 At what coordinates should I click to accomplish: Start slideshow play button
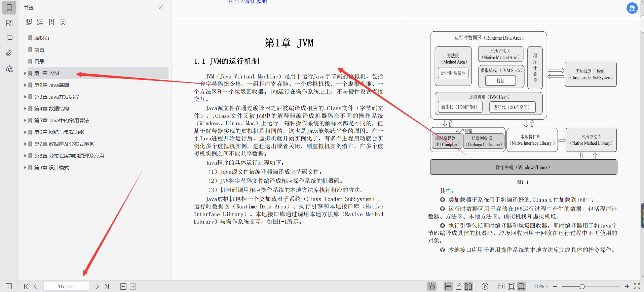(485, 286)
